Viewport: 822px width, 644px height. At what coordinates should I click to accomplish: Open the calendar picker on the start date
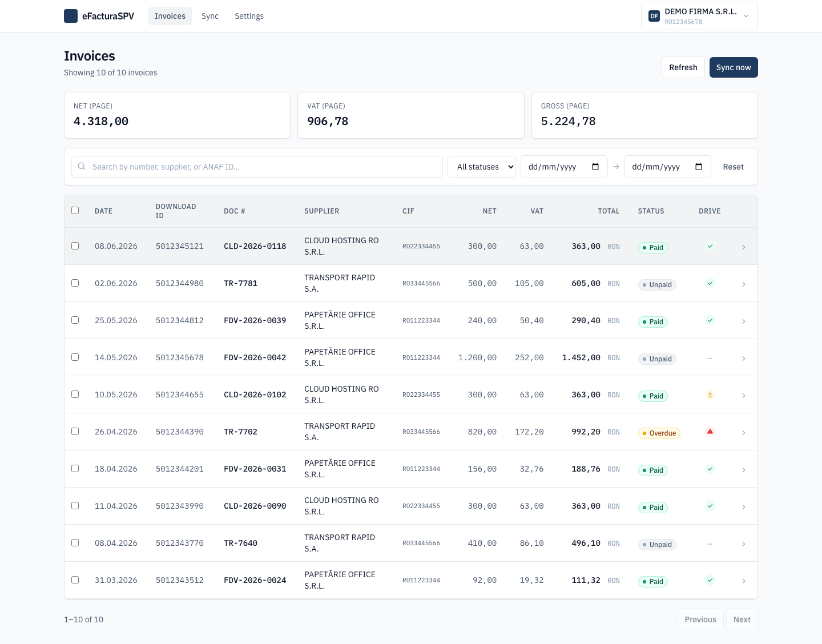click(595, 167)
